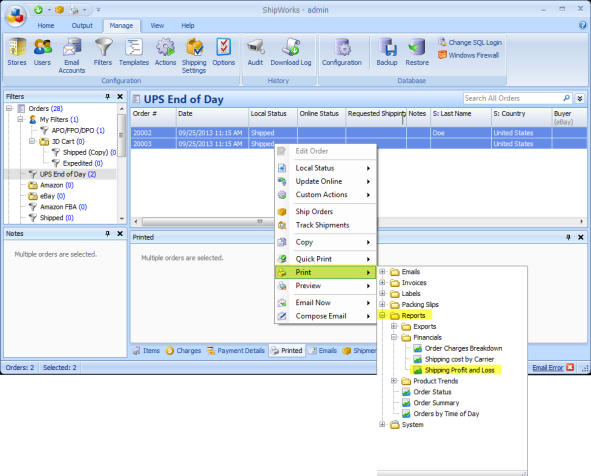The image size is (591, 476).
Task: Expand the System template folder
Action: click(x=382, y=424)
